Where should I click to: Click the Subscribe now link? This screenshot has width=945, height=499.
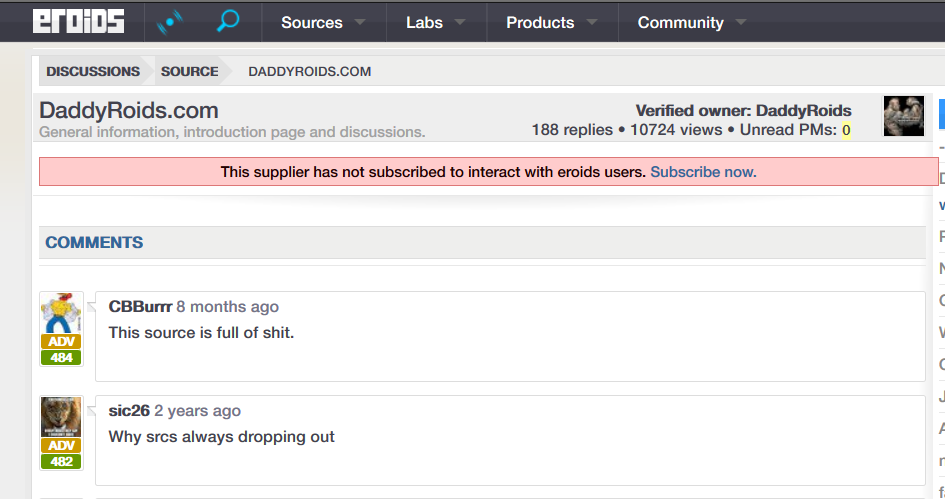click(x=703, y=172)
